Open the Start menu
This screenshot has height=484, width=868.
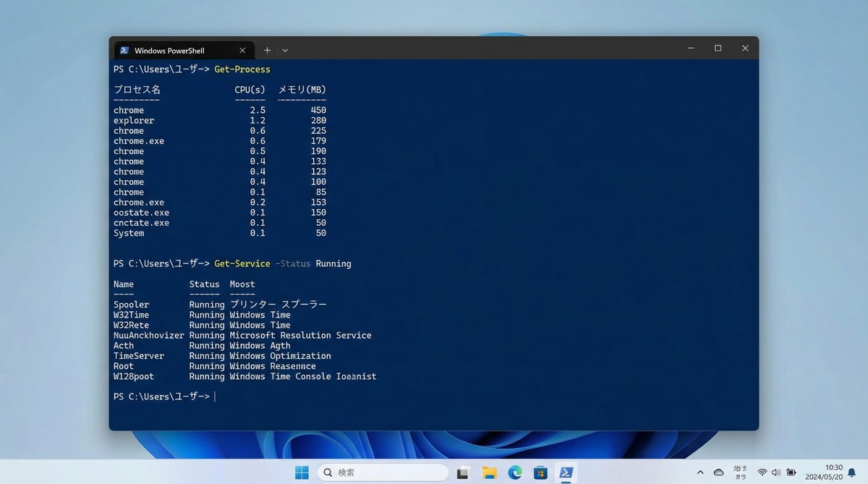point(302,472)
